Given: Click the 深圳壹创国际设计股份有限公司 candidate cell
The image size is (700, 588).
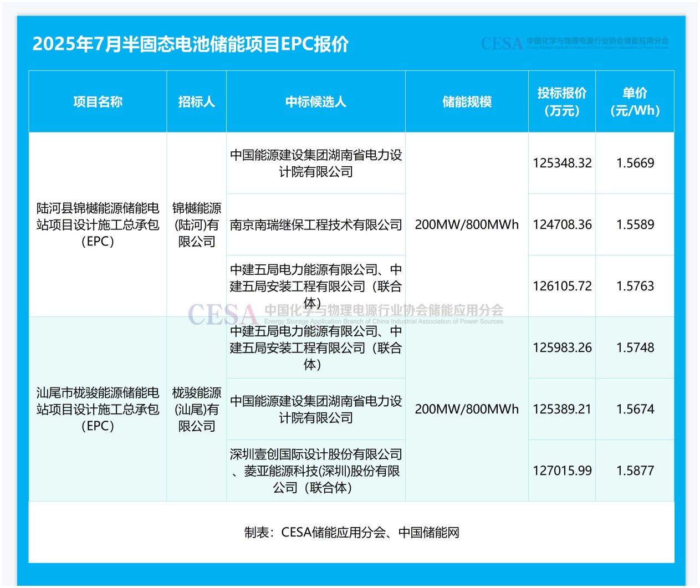Looking at the screenshot, I should click(315, 471).
